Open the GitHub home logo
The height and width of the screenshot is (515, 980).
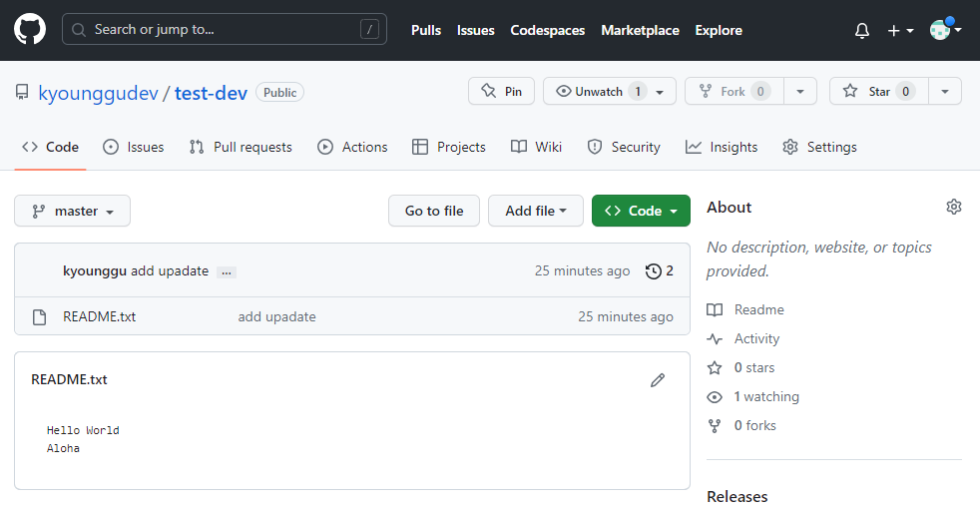pos(30,29)
